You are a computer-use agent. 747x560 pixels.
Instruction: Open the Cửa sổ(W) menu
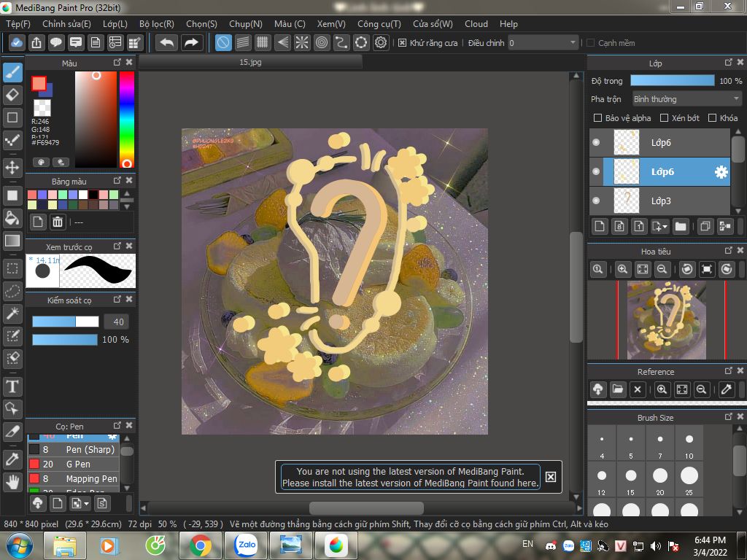coord(433,24)
